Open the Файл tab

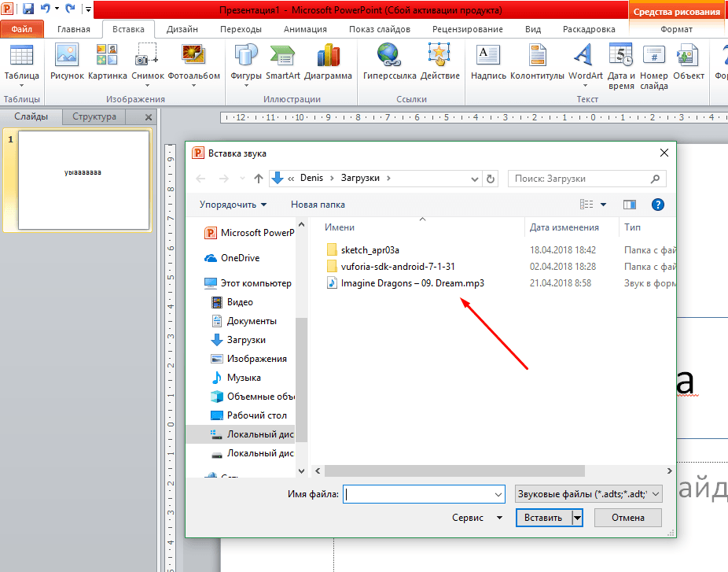[x=22, y=29]
